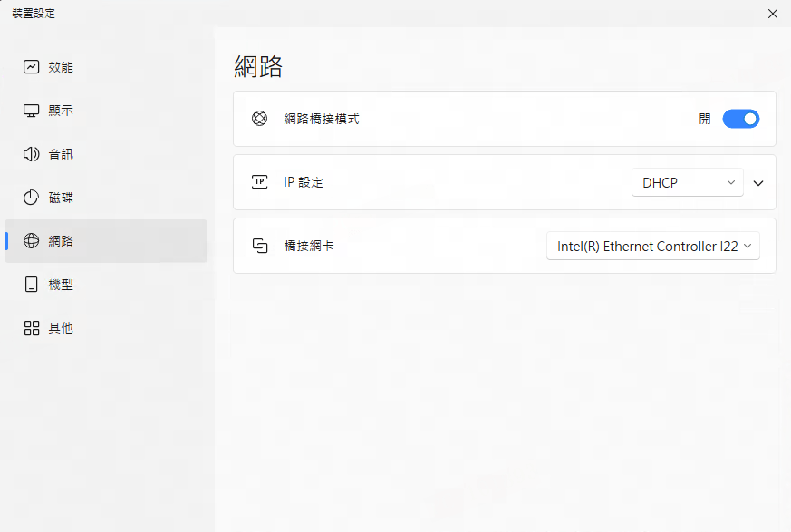
Task: Expand the IP 設定 details chevron
Action: [758, 182]
